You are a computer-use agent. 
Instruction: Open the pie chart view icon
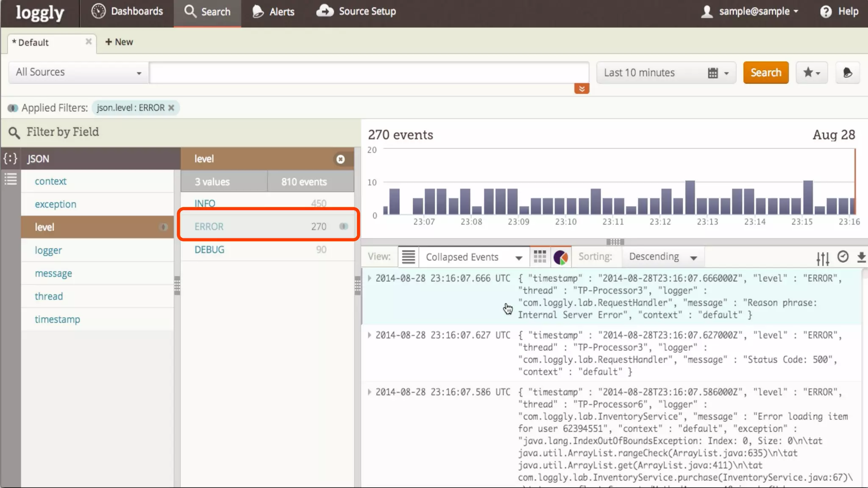[x=561, y=257]
